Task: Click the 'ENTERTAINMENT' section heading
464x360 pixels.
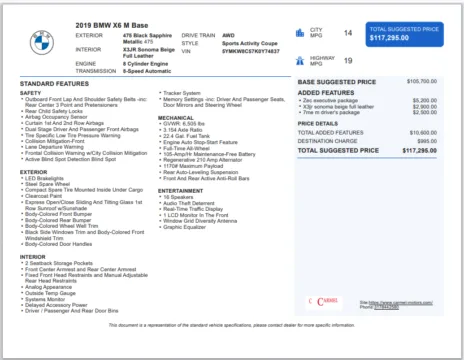Action: [x=180, y=191]
